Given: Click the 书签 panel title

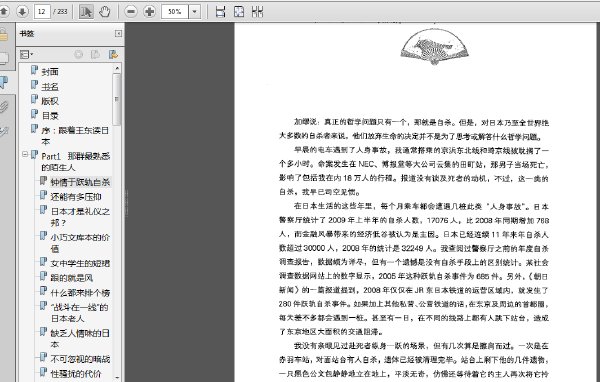Looking at the screenshot, I should pos(27,34).
